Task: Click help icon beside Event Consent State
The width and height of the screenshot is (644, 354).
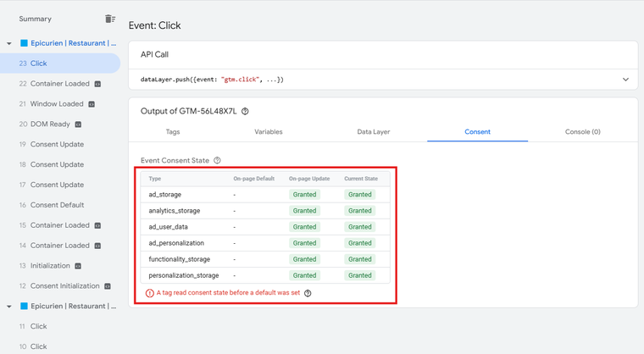Action: point(217,160)
